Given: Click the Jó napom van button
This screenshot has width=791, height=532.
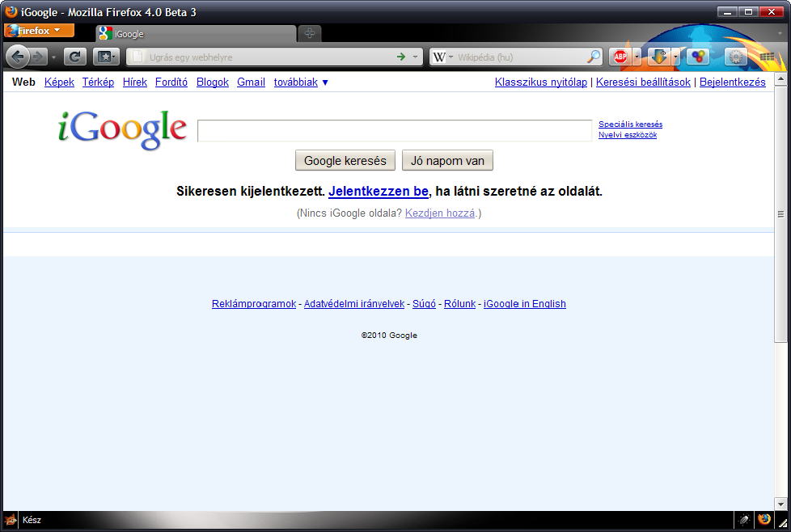Looking at the screenshot, I should [447, 160].
